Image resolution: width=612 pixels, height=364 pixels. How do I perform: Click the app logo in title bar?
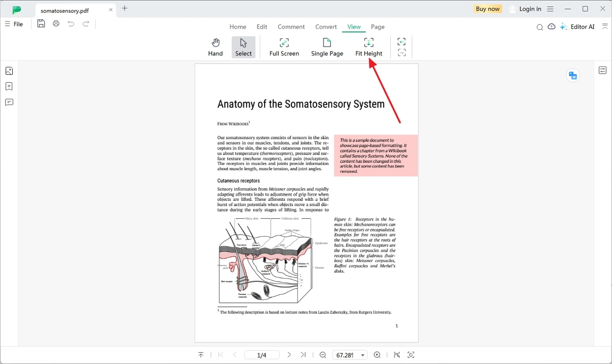17,9
